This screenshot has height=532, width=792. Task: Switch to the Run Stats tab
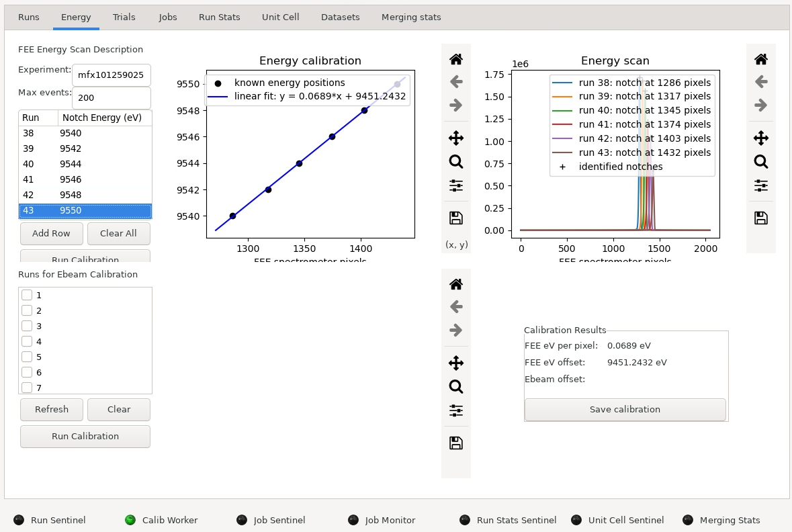[219, 17]
